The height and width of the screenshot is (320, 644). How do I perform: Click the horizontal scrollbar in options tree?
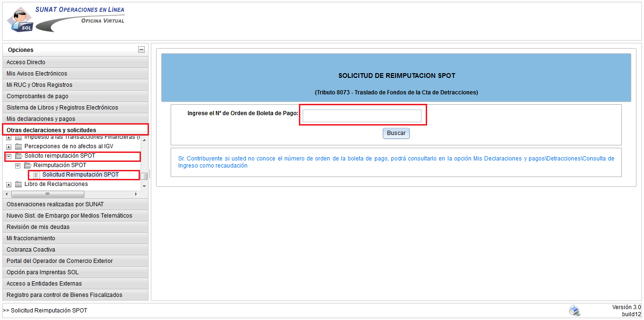pos(48,194)
